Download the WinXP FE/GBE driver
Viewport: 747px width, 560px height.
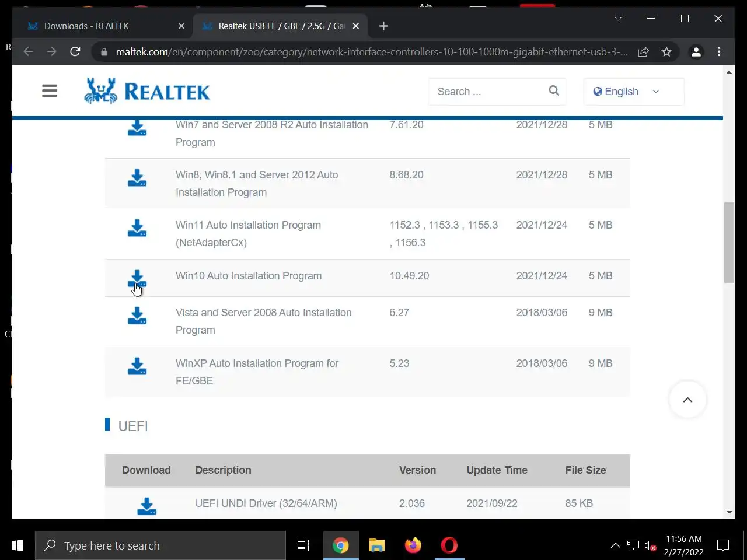(x=137, y=366)
